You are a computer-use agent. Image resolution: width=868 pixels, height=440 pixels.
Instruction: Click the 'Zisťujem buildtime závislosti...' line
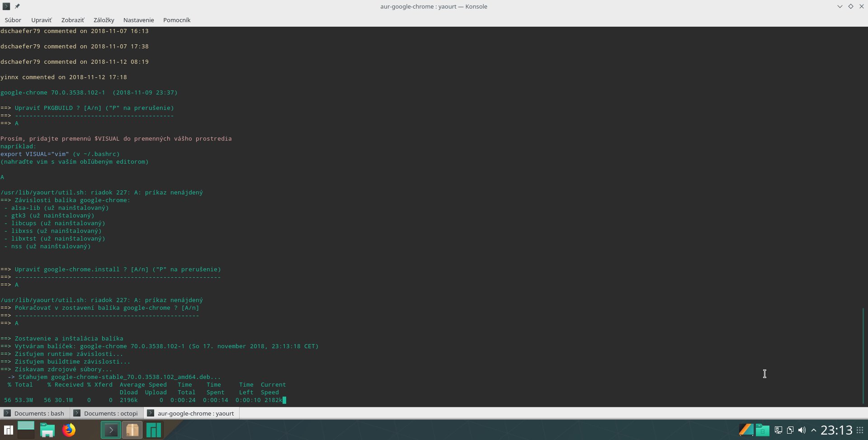coord(66,361)
